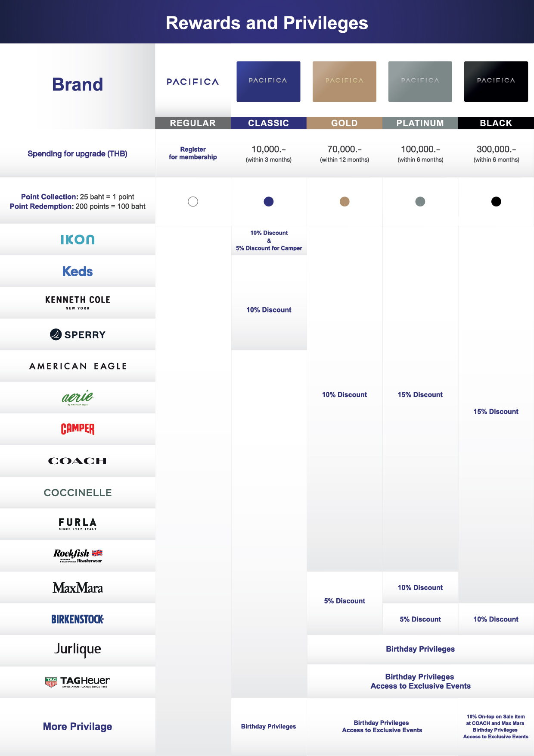Select the navy Classic tier circle
534x756 pixels.
[x=269, y=202]
